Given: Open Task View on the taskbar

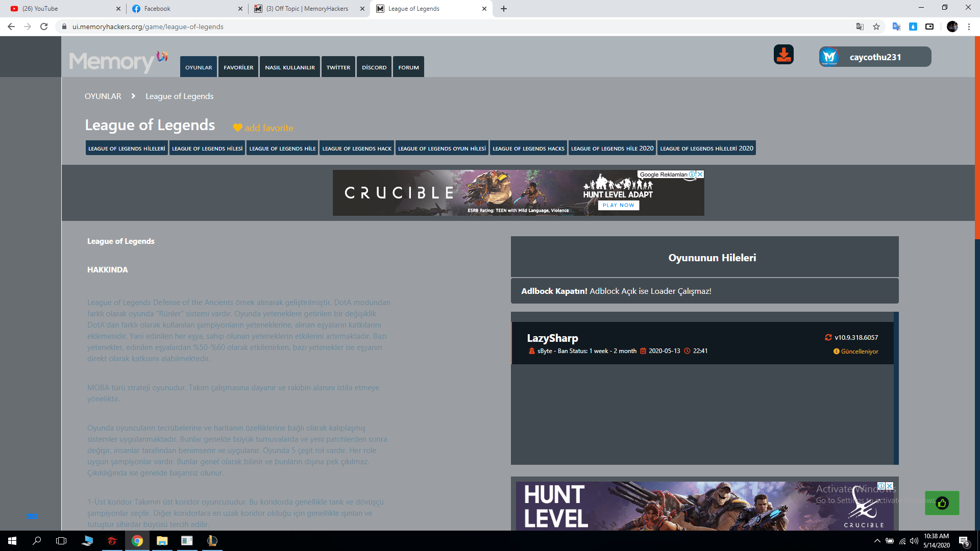Looking at the screenshot, I should (x=61, y=541).
